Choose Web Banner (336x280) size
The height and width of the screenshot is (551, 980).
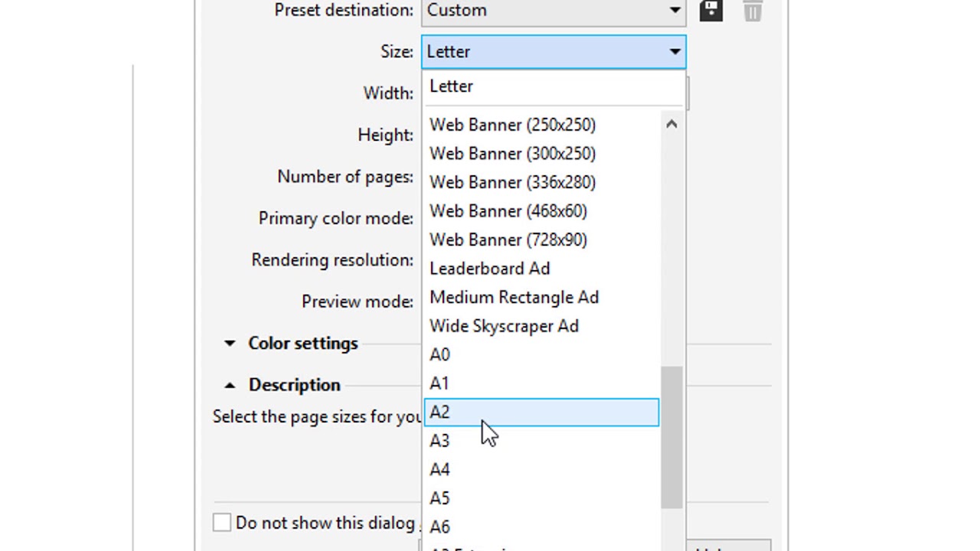[x=541, y=182]
